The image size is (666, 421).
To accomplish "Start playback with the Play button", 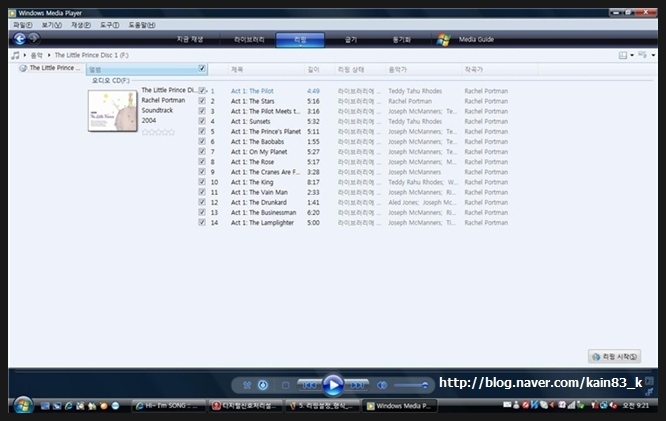I will [333, 385].
